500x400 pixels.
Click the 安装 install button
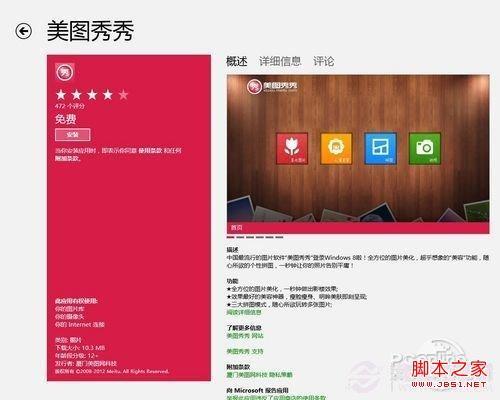click(x=73, y=135)
